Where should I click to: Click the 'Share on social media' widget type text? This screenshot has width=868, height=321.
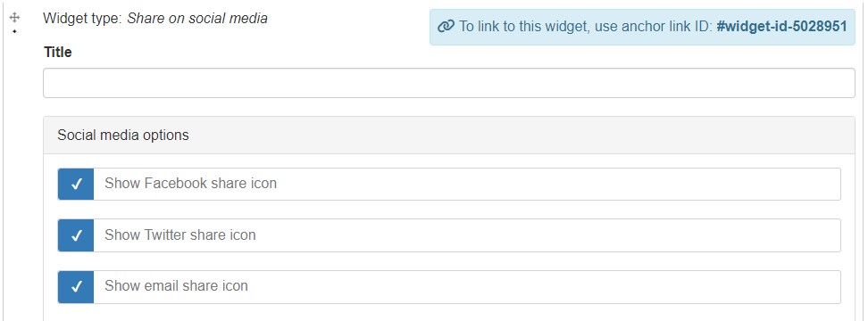(197, 18)
